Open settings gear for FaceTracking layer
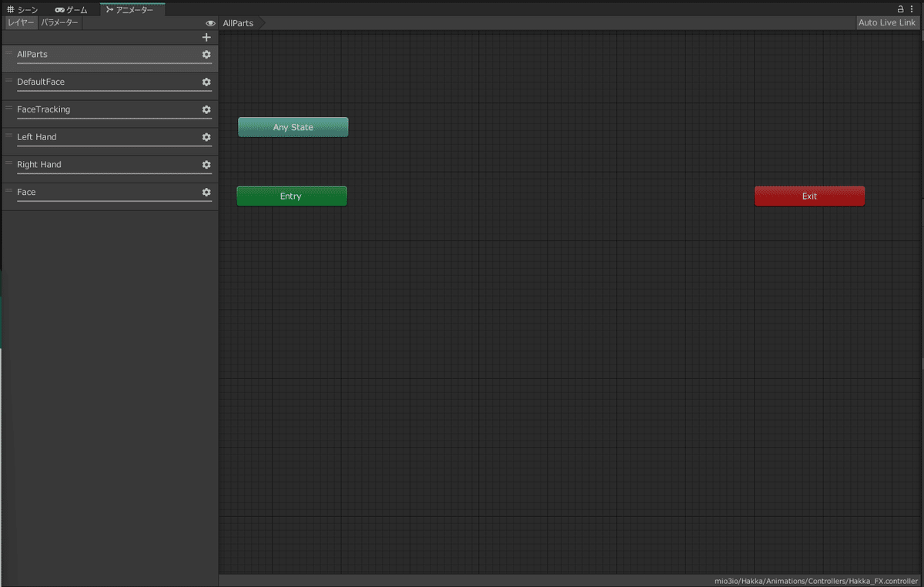924x587 pixels. pyautogui.click(x=206, y=109)
